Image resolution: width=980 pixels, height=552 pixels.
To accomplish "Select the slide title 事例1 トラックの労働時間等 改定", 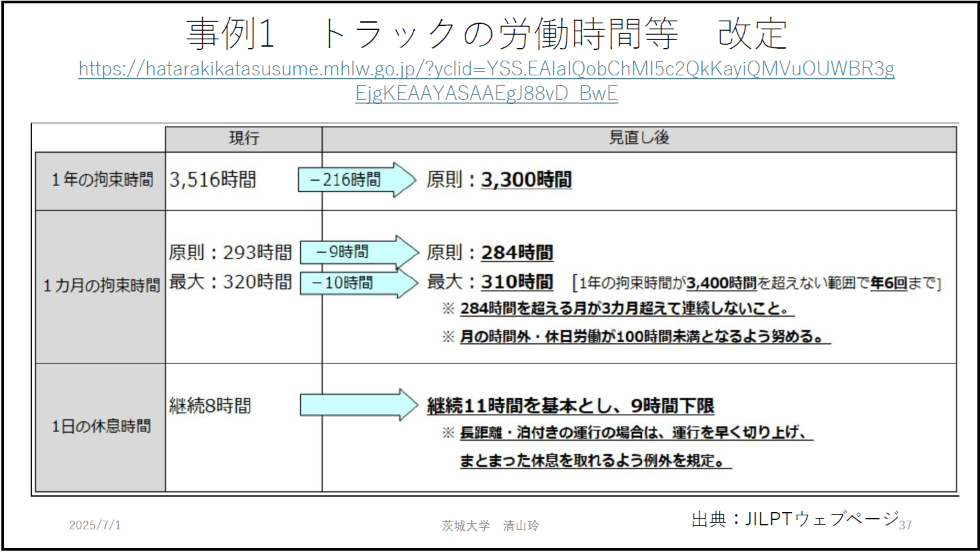I will [x=486, y=33].
